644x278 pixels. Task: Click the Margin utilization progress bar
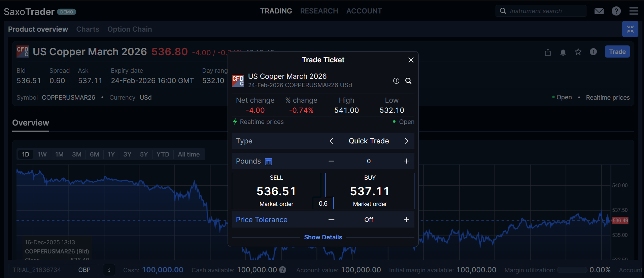click(572, 270)
